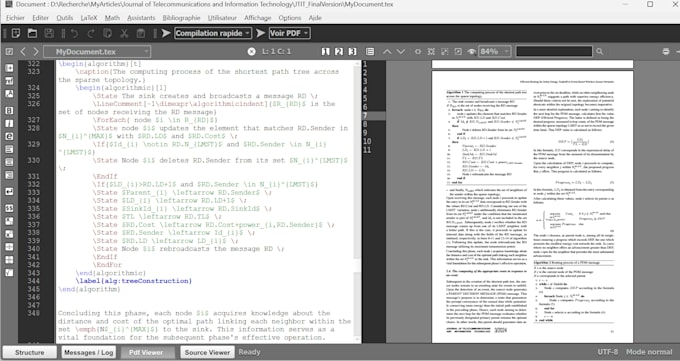Toggle PDF page list sidebar icon
680x361 pixels.
click(x=370, y=52)
